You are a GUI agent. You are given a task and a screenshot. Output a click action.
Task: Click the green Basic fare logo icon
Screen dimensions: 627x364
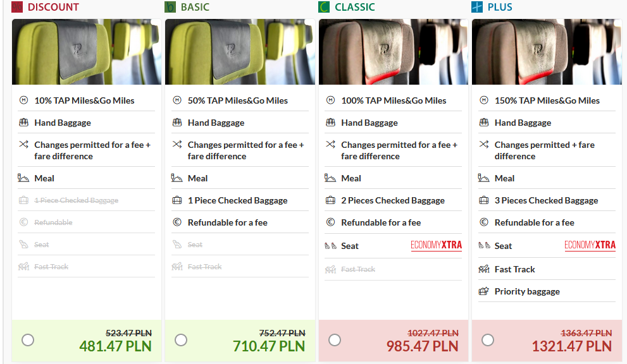[170, 7]
